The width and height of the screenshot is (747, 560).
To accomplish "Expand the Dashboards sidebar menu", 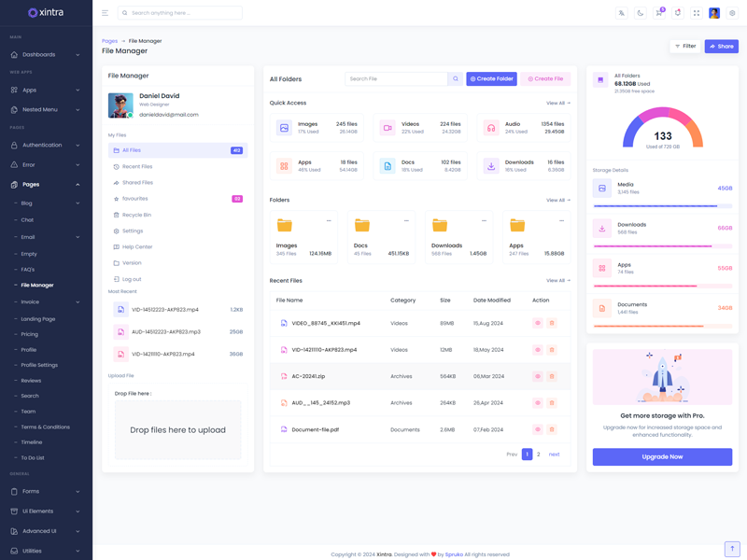I will click(46, 55).
